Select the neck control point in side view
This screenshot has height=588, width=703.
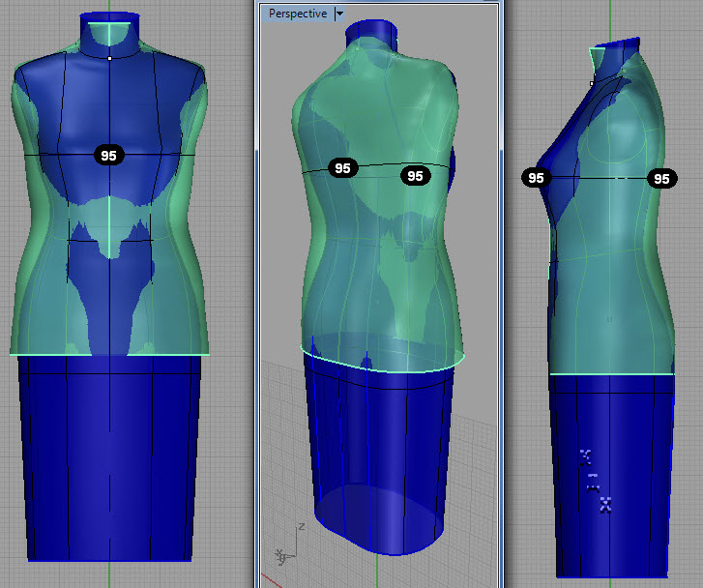[592, 83]
